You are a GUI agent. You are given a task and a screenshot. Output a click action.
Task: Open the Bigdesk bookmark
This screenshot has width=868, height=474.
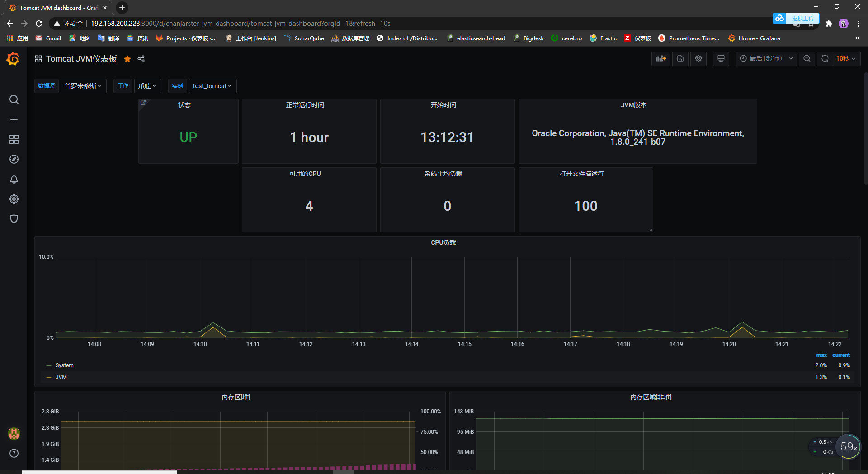click(x=528, y=38)
